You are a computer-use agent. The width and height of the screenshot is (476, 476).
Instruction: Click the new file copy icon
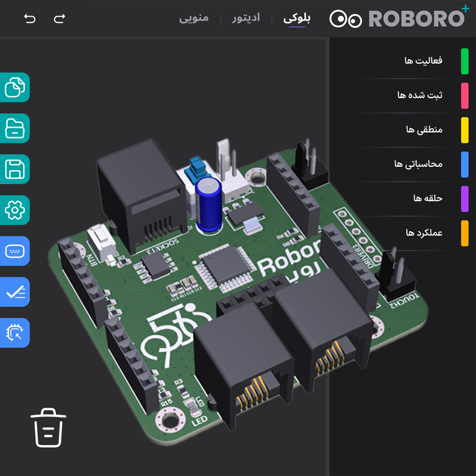click(x=15, y=88)
